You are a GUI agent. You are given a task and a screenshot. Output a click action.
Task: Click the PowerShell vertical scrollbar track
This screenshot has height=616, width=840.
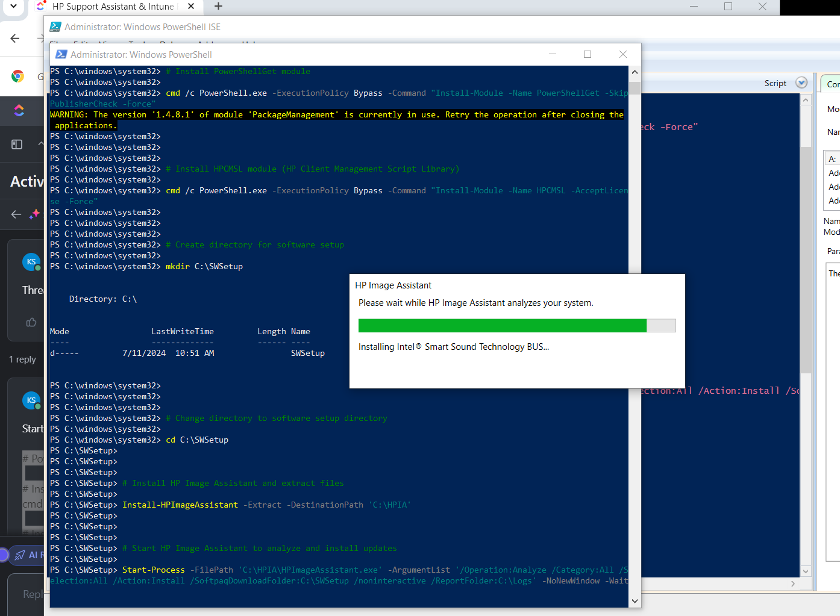point(635,336)
